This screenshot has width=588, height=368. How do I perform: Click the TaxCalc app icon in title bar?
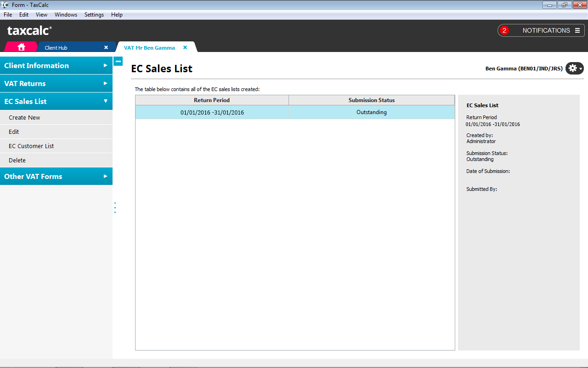click(5, 5)
